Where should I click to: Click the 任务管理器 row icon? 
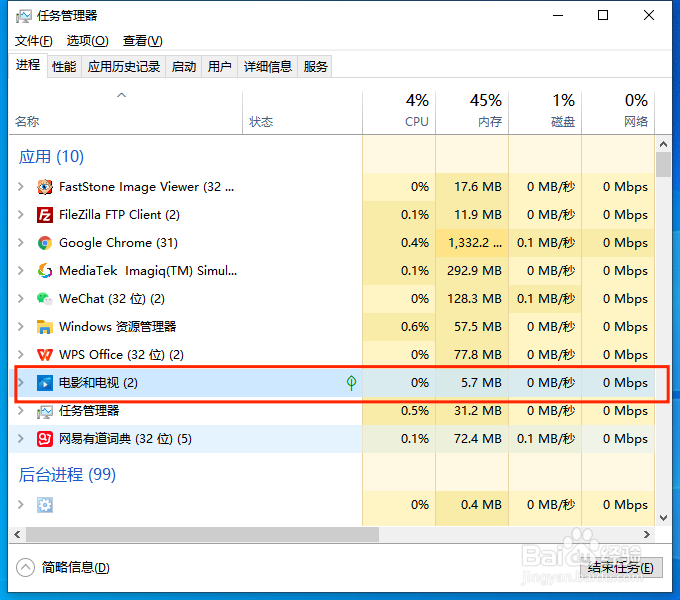click(x=45, y=411)
